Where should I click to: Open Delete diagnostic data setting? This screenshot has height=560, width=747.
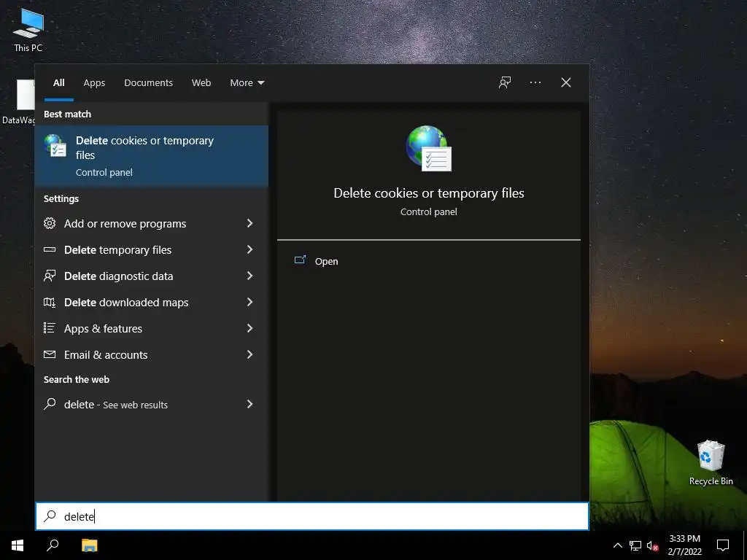tap(152, 276)
